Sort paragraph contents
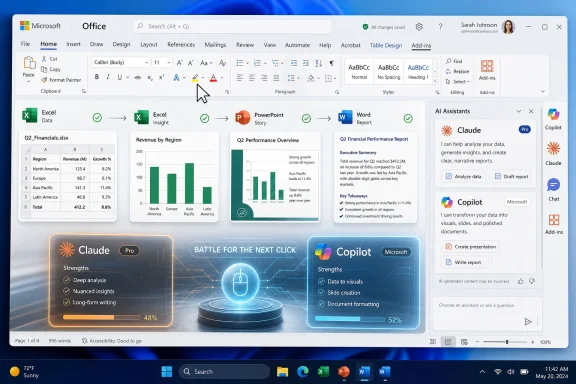 [x=319, y=63]
